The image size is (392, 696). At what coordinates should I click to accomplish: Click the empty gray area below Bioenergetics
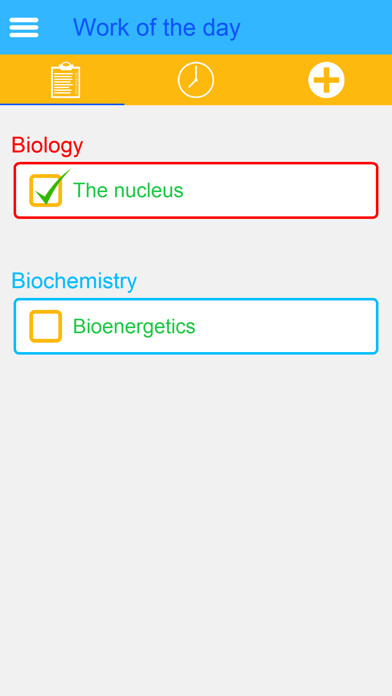pyautogui.click(x=196, y=510)
